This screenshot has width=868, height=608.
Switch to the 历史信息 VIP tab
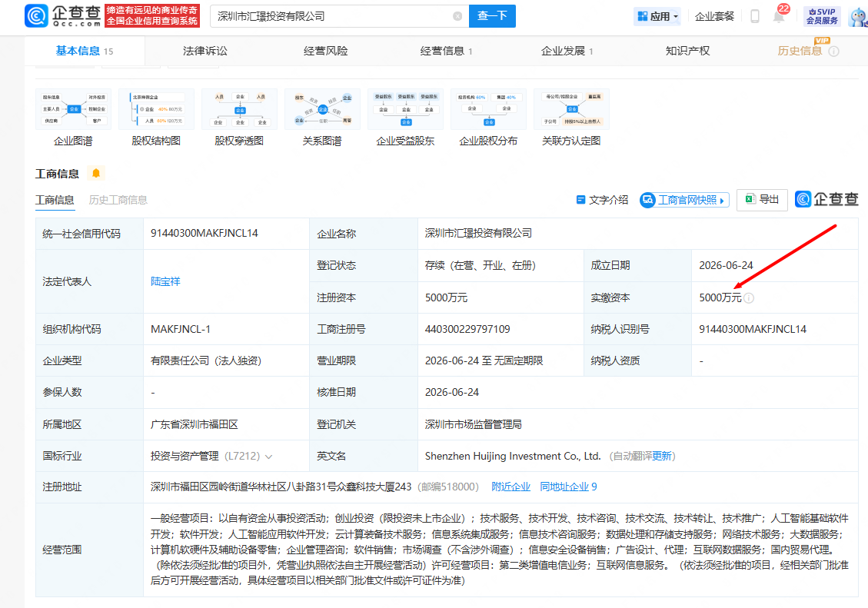[x=800, y=51]
